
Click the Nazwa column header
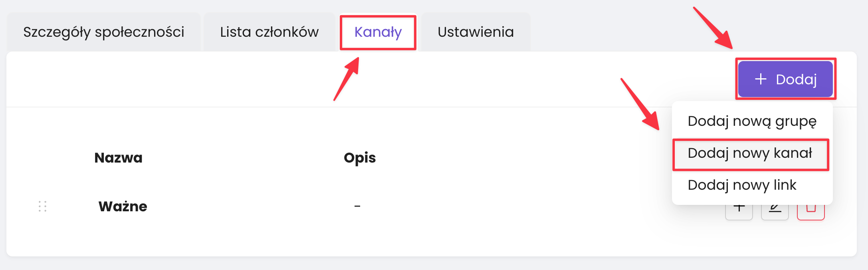click(118, 158)
